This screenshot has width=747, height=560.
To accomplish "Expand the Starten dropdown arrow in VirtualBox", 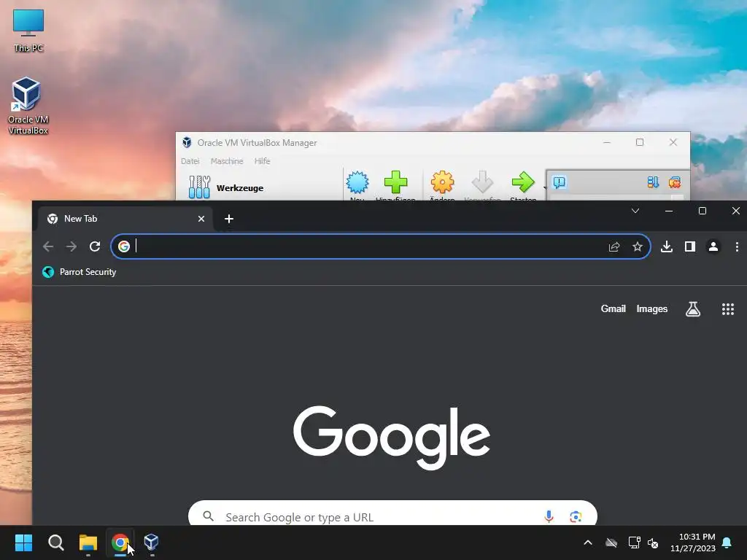I will tap(544, 187).
